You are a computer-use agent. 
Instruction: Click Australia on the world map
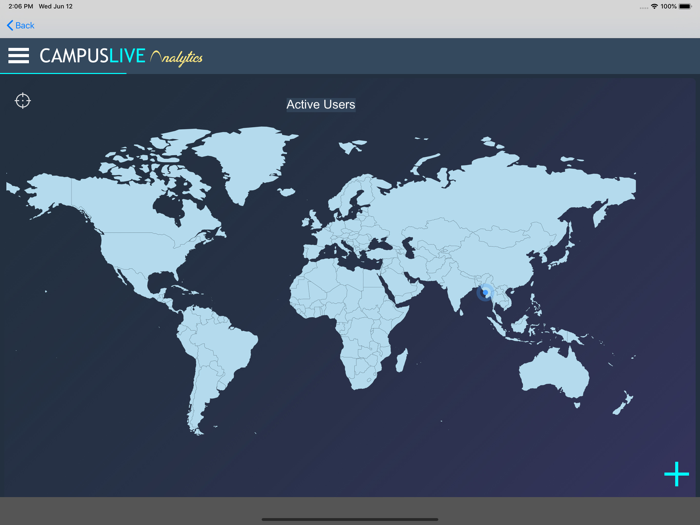[554, 371]
